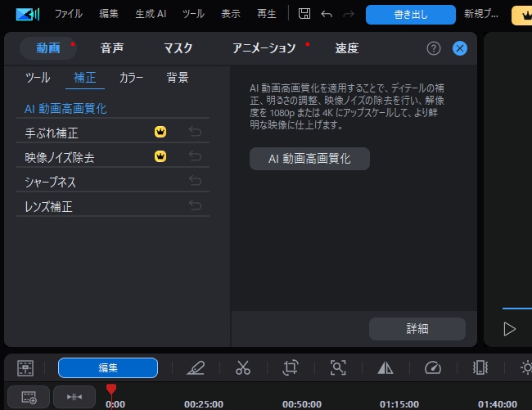Click the 00:50:00 timeline ruler mark
This screenshot has width=532, height=410.
tap(302, 404)
